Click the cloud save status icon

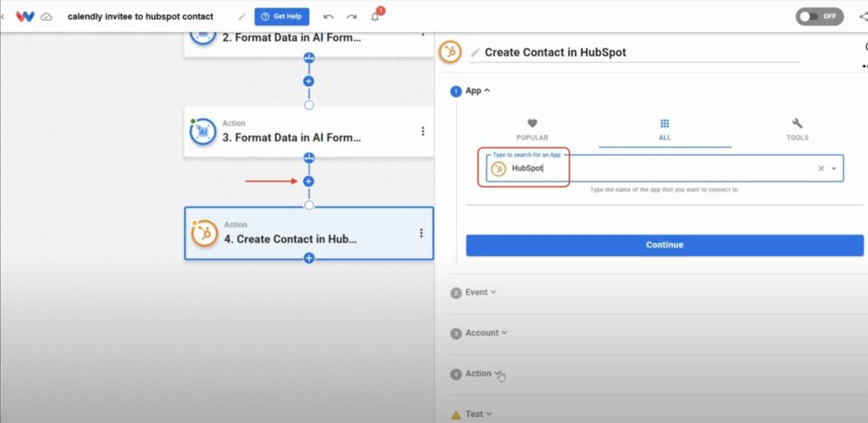(47, 17)
